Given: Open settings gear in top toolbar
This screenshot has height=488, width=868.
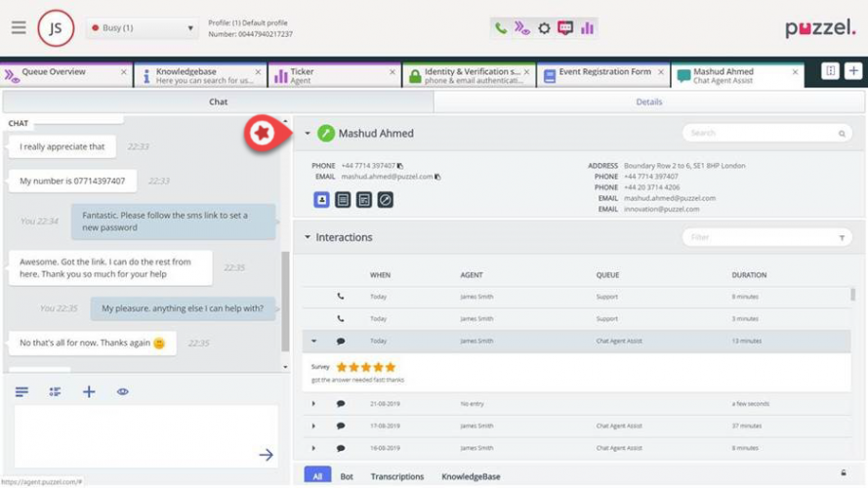Looking at the screenshot, I should click(544, 28).
